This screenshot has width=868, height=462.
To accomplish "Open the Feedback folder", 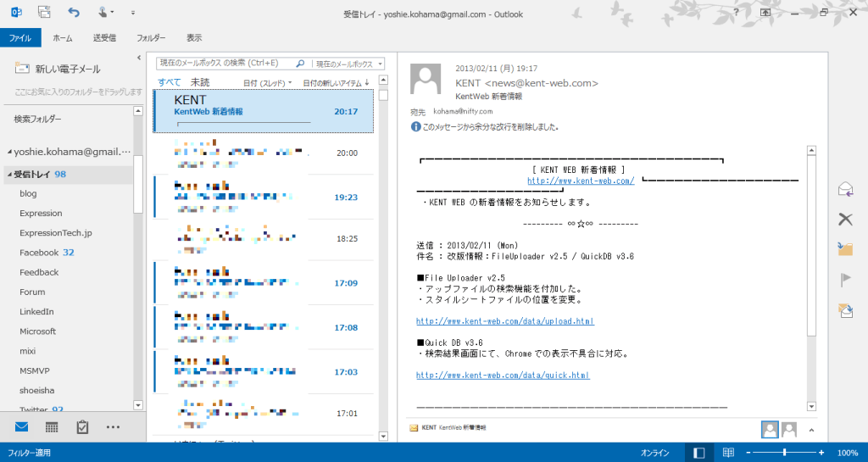I will tap(39, 272).
